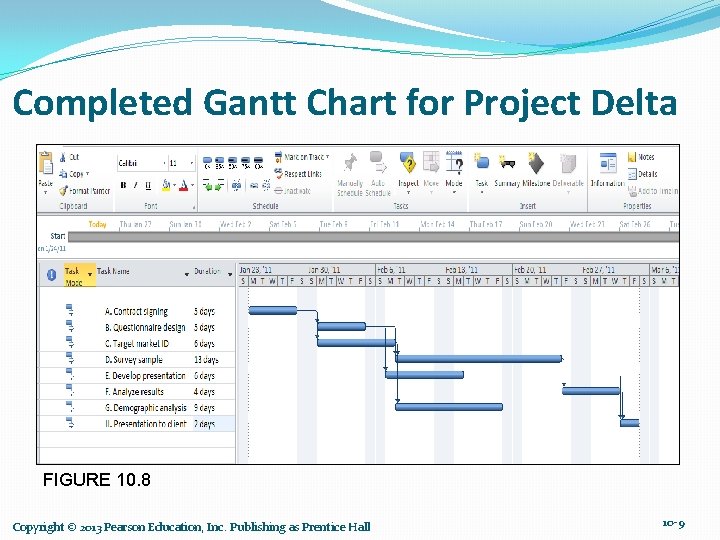The image size is (720, 540).
Task: Open the task Mode button
Action: click(x=454, y=172)
